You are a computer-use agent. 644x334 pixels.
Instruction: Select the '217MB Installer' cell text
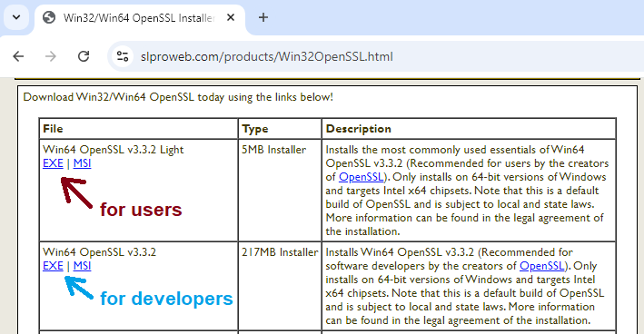pyautogui.click(x=280, y=252)
